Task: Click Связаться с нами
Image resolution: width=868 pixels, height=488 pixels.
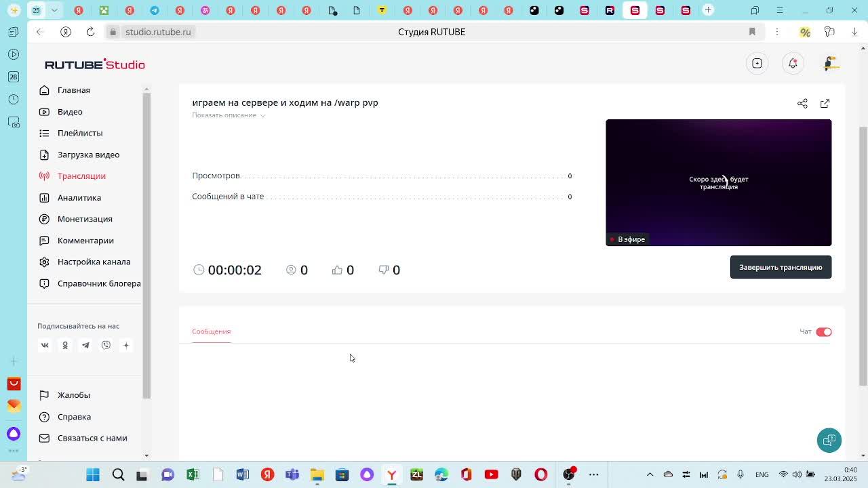Action: (92, 438)
